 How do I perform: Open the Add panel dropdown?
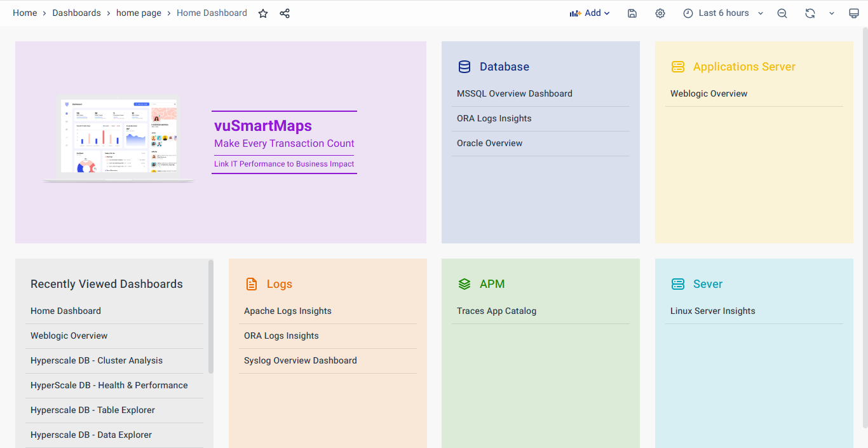click(590, 13)
